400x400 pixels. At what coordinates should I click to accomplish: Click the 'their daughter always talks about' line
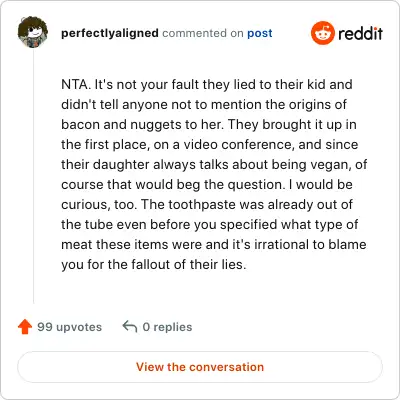click(x=214, y=164)
